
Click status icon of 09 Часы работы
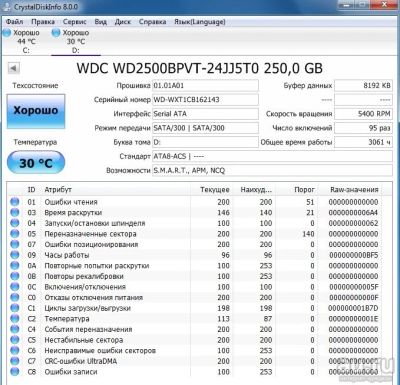[x=15, y=255]
